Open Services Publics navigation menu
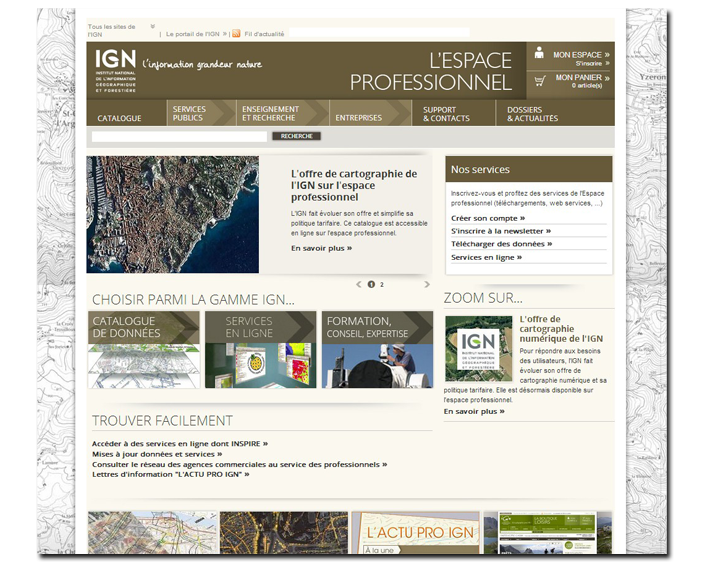Screen dimensions: 709x567 189,113
